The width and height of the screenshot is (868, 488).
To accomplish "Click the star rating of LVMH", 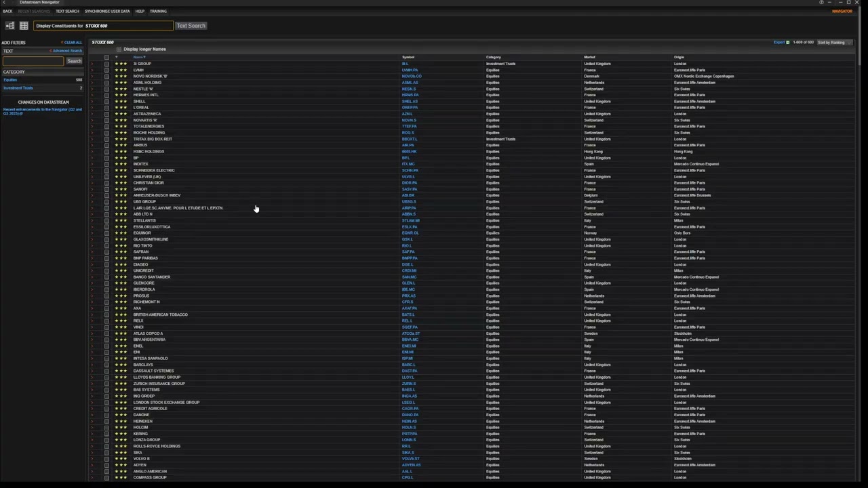I will (121, 70).
